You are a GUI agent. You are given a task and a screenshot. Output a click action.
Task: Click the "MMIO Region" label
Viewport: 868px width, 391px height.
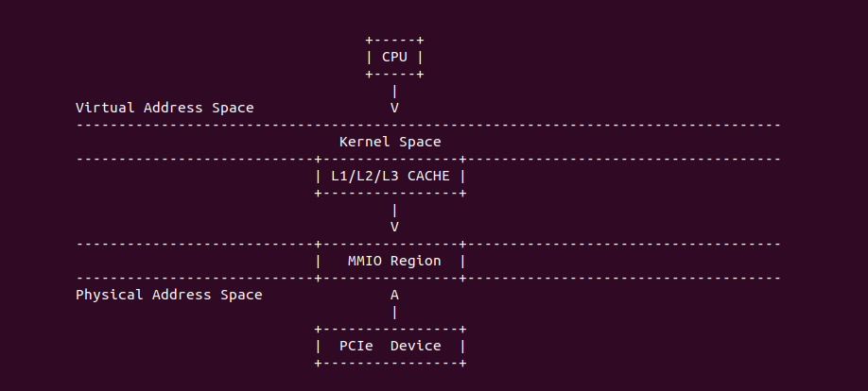pos(394,261)
